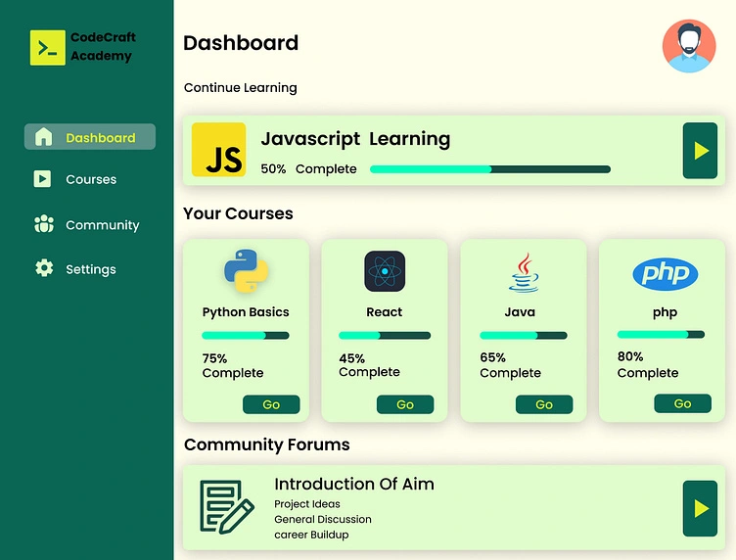The image size is (736, 560).
Task: Click the Your Courses heading
Action: (x=238, y=213)
